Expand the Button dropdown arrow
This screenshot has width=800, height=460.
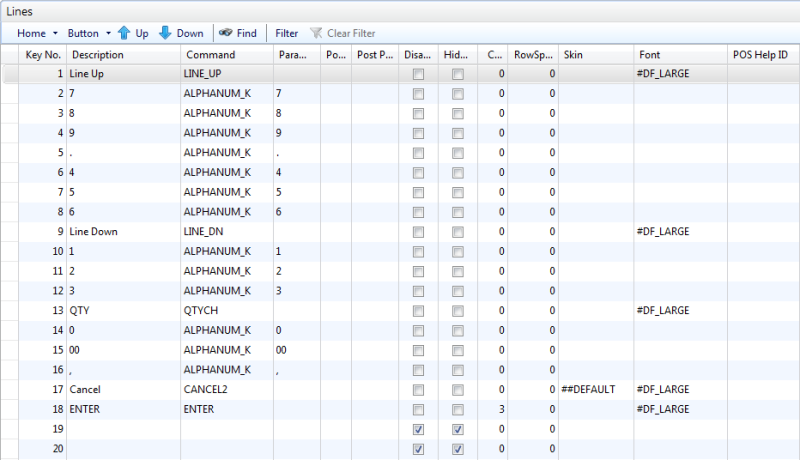click(108, 33)
